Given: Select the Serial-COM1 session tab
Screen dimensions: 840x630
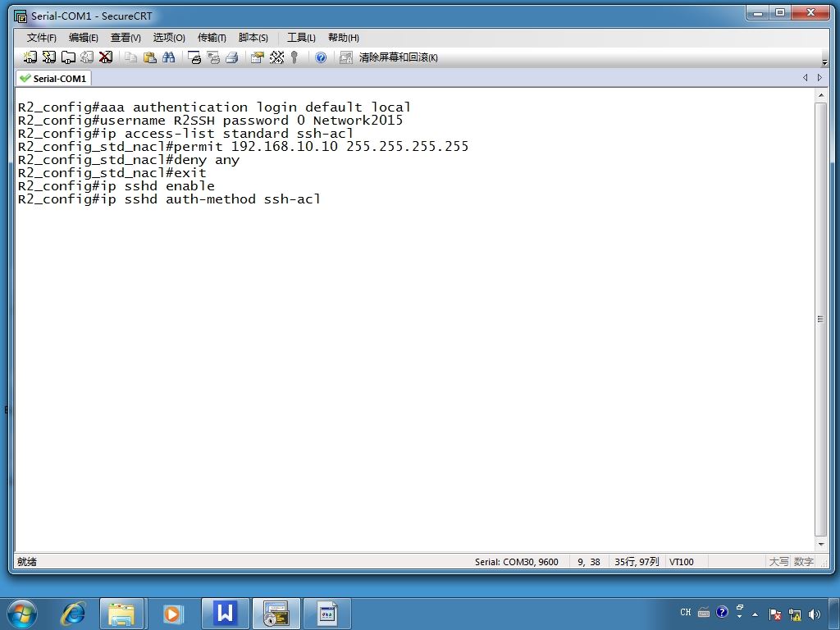Looking at the screenshot, I should click(53, 78).
